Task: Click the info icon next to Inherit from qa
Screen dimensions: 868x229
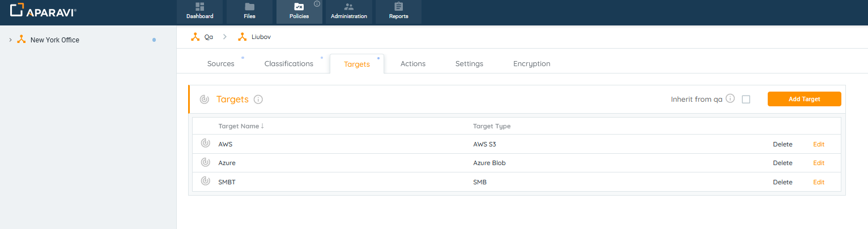Action: tap(730, 99)
